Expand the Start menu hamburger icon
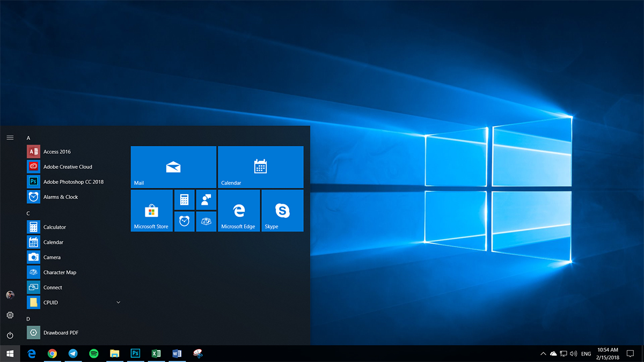Viewport: 644px width, 362px height. tap(10, 137)
